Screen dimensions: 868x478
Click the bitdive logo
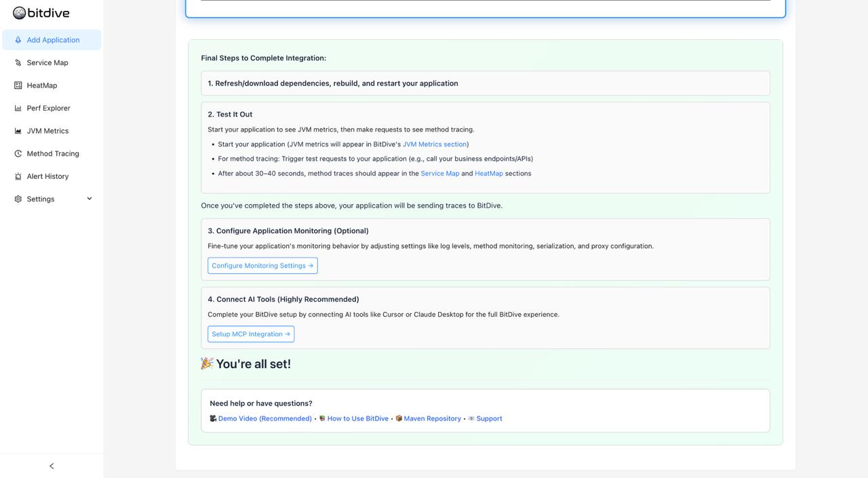coord(41,13)
